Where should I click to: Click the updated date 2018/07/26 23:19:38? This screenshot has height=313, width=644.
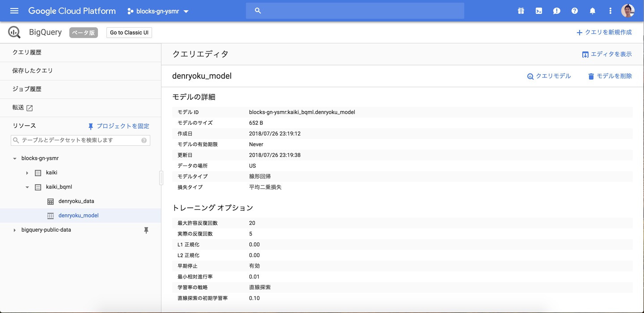coord(275,155)
